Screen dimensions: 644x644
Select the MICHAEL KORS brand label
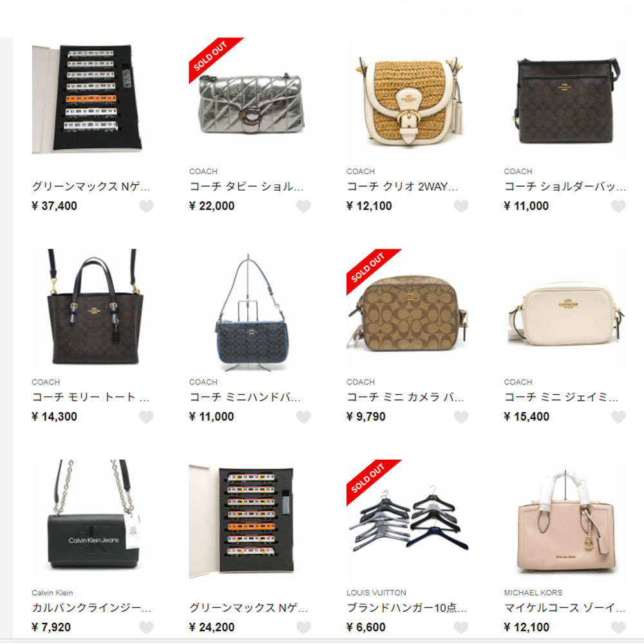[x=533, y=592]
